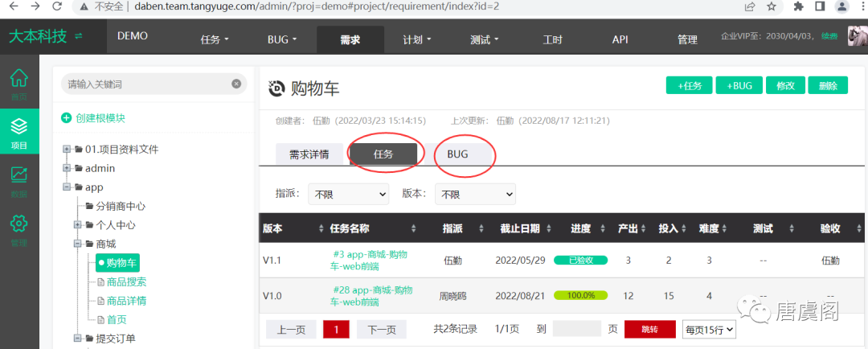Reload the page with the refresh icon
868x349 pixels.
(x=56, y=6)
